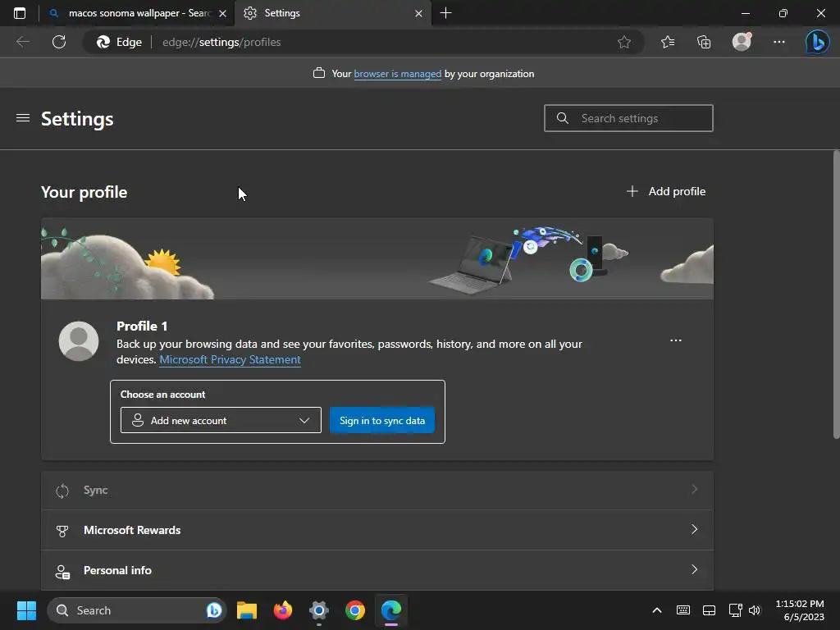Open the Sync settings row
This screenshot has width=840, height=630.
(x=377, y=491)
